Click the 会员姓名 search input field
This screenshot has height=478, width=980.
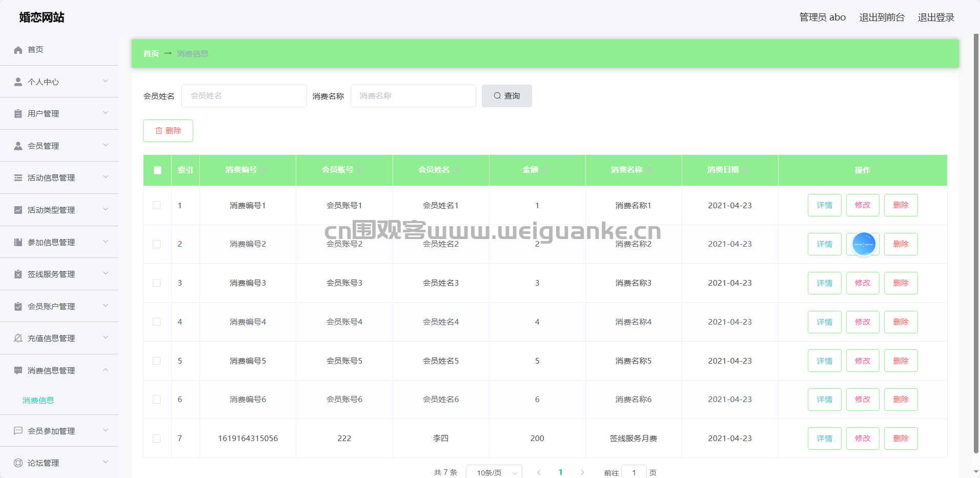(244, 96)
